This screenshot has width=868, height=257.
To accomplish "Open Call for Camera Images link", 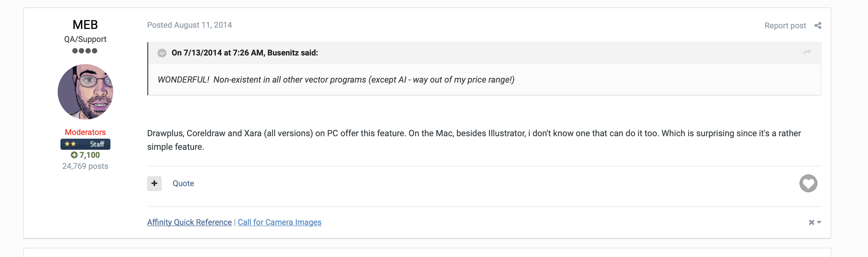I will pos(280,222).
